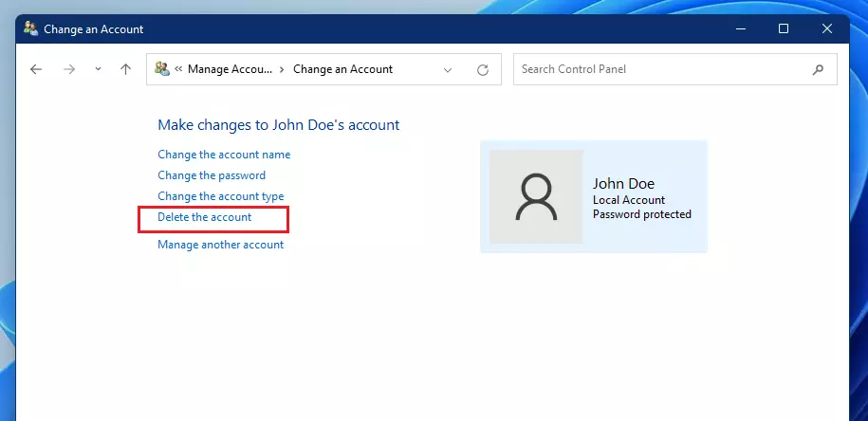This screenshot has height=421, width=868.
Task: Open Manage another account
Action: tap(220, 245)
